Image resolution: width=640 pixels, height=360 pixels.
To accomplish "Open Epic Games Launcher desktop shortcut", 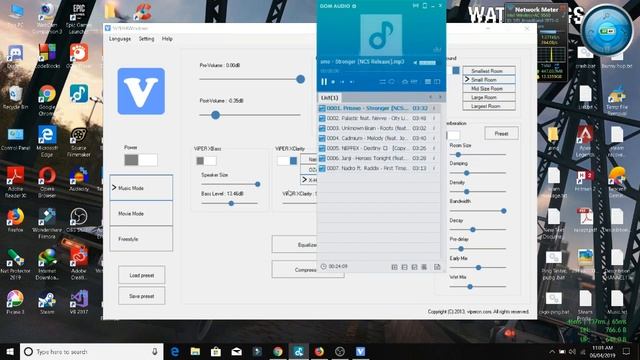I will click(x=78, y=18).
